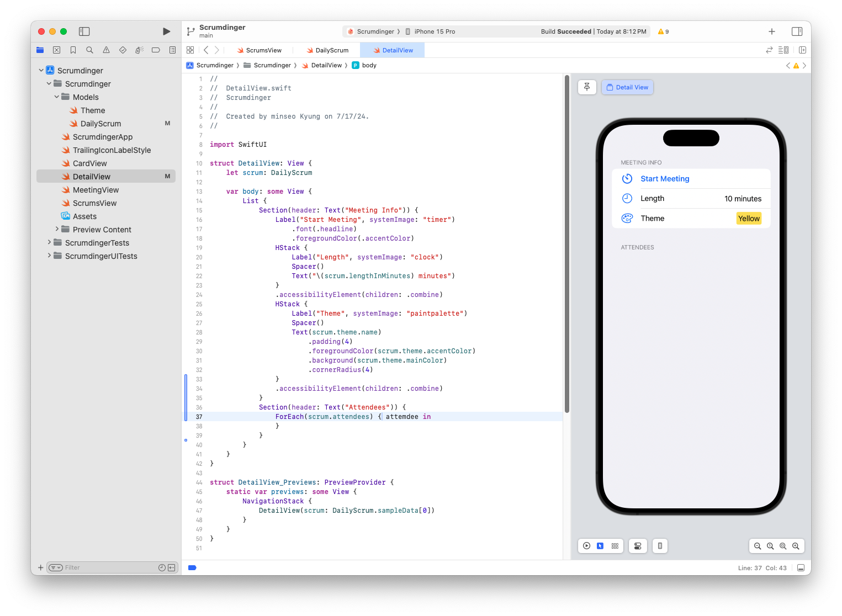Open the navigator filter options dropdown

click(56, 567)
